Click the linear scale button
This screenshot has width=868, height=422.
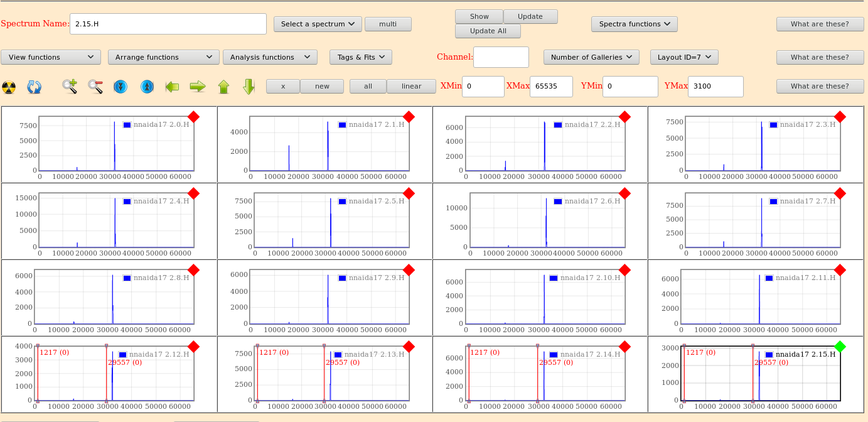tap(411, 86)
